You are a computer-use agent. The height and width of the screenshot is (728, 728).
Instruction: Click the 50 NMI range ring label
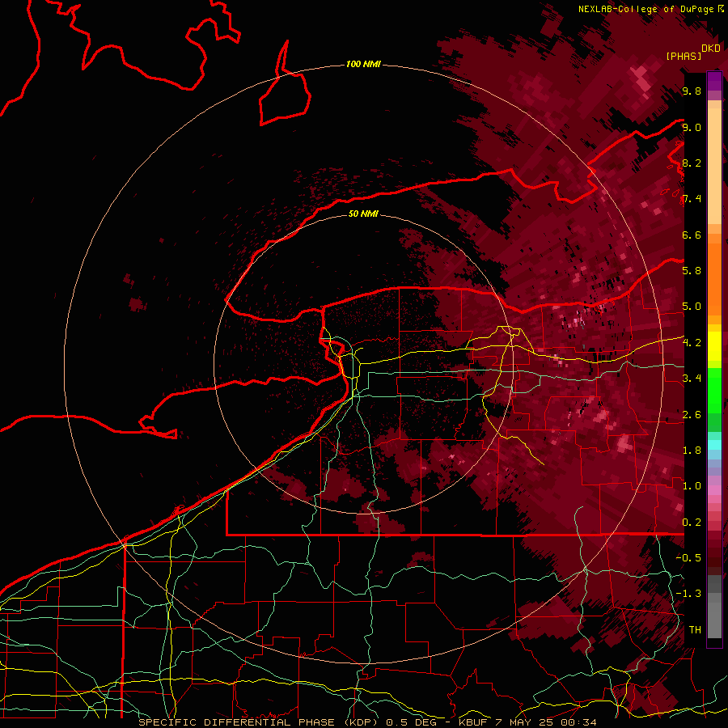click(x=363, y=214)
